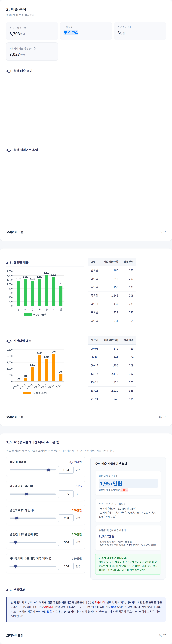Click the 예상 월 매출액 slider handle

[49, 470]
